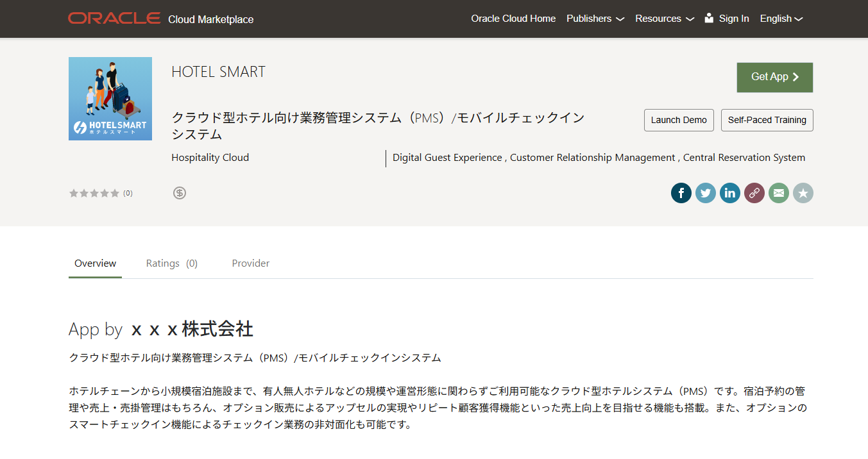Share the app on LinkedIn
Screen dimensions: 868x459
click(729, 193)
